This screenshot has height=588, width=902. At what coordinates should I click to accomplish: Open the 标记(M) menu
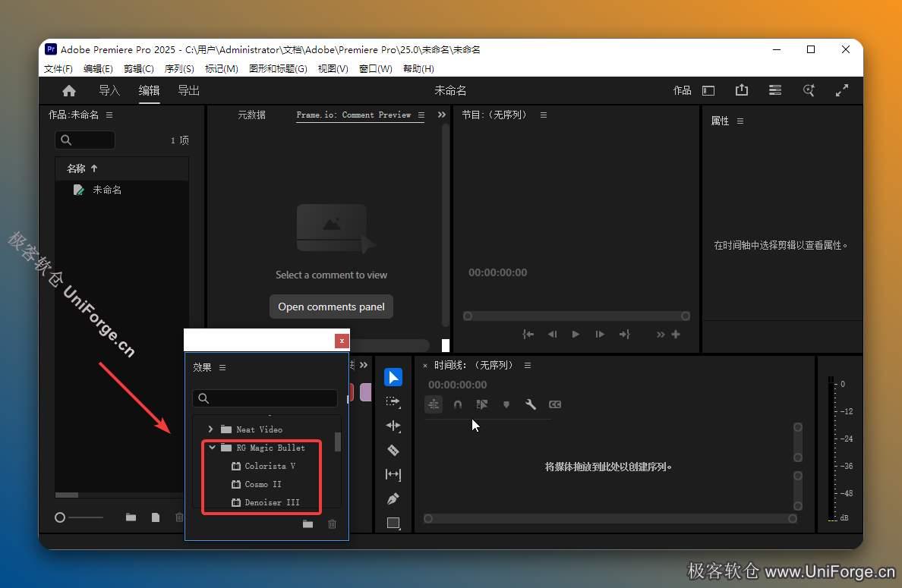pos(222,68)
